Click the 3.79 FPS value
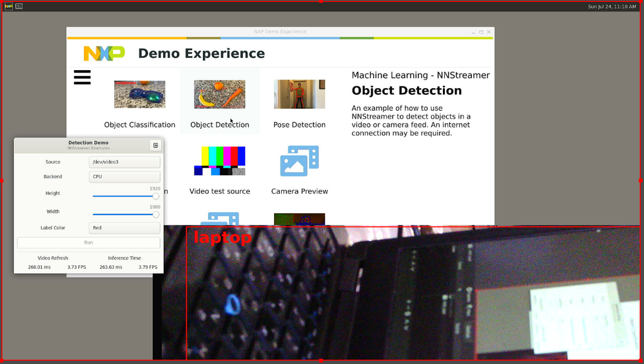Viewport: 644px width, 364px height. [x=148, y=267]
